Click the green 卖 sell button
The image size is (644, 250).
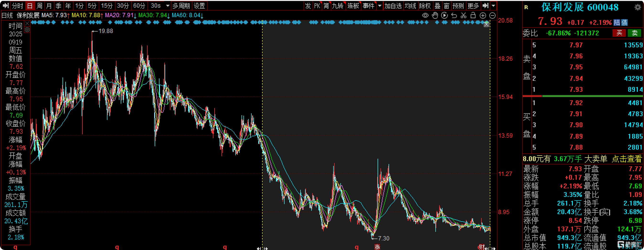coord(634,33)
